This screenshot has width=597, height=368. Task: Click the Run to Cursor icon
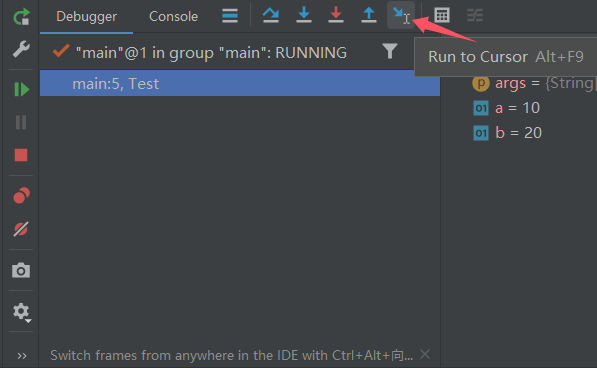click(401, 15)
